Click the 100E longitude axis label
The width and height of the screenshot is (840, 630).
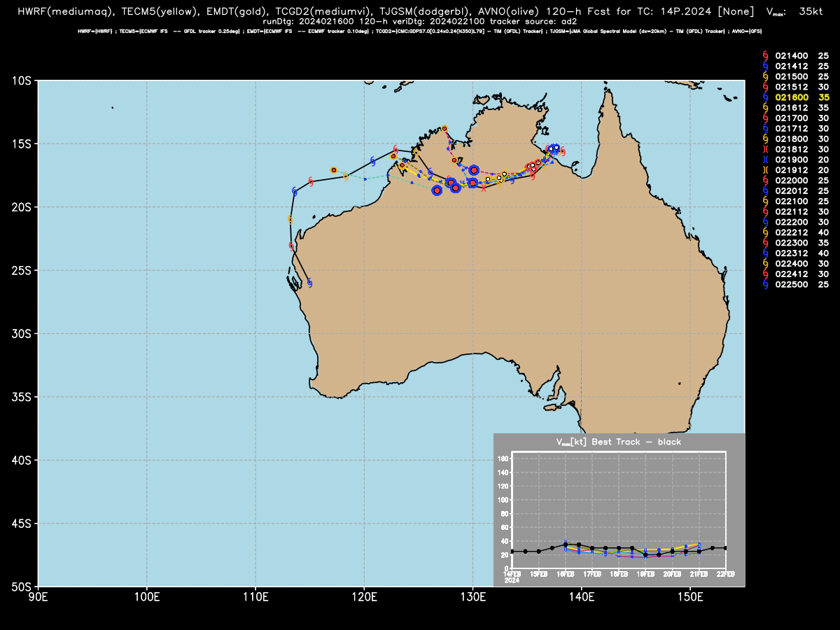146,596
